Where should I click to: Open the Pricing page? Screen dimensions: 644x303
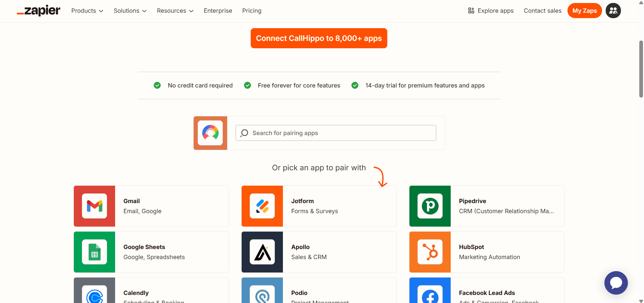(252, 11)
